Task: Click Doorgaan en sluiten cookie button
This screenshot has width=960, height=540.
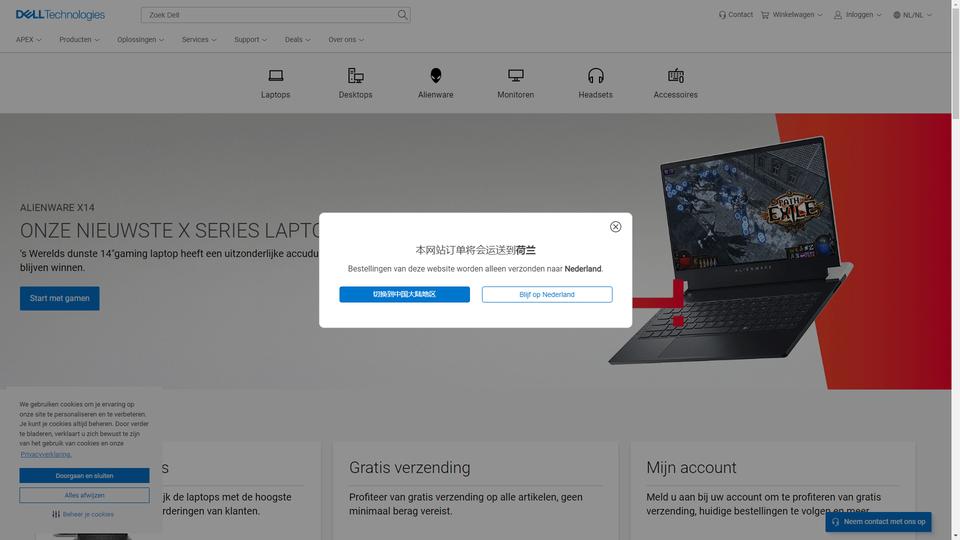Action: coord(84,476)
